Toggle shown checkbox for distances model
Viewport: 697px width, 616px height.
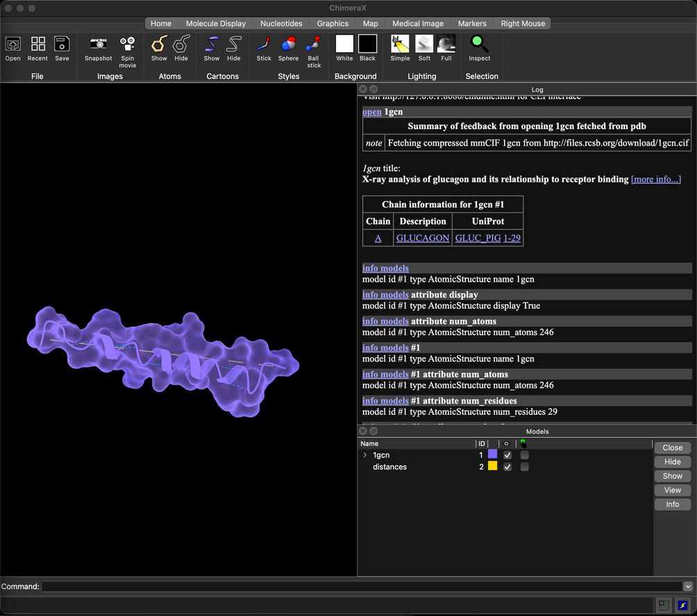click(x=507, y=467)
